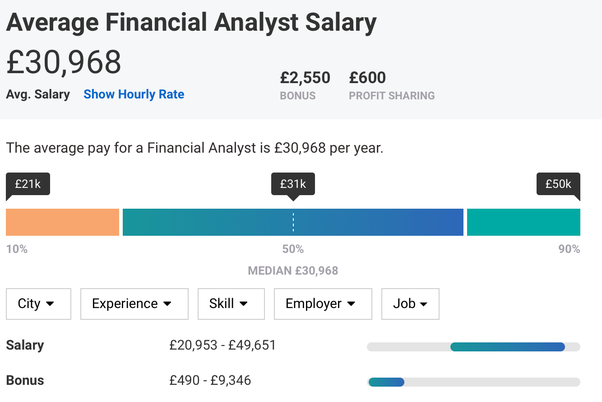
Task: Click the dashed median line on bar
Action: (x=293, y=222)
